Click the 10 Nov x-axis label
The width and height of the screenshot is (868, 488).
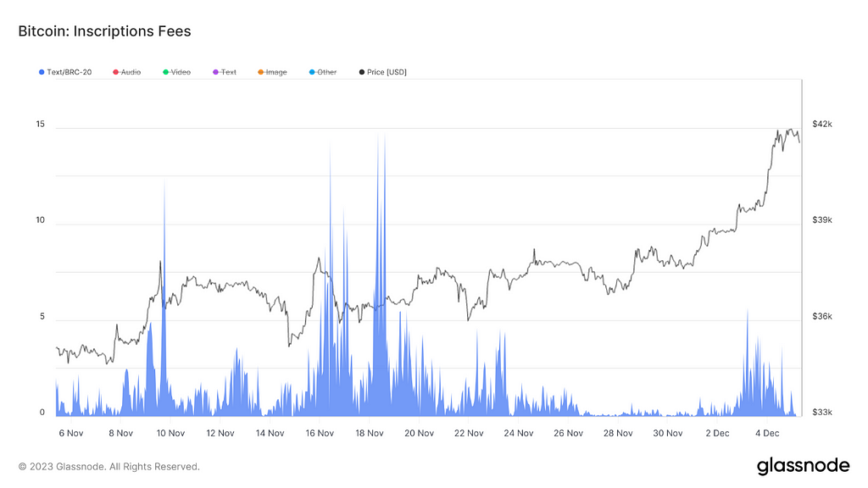pyautogui.click(x=170, y=433)
